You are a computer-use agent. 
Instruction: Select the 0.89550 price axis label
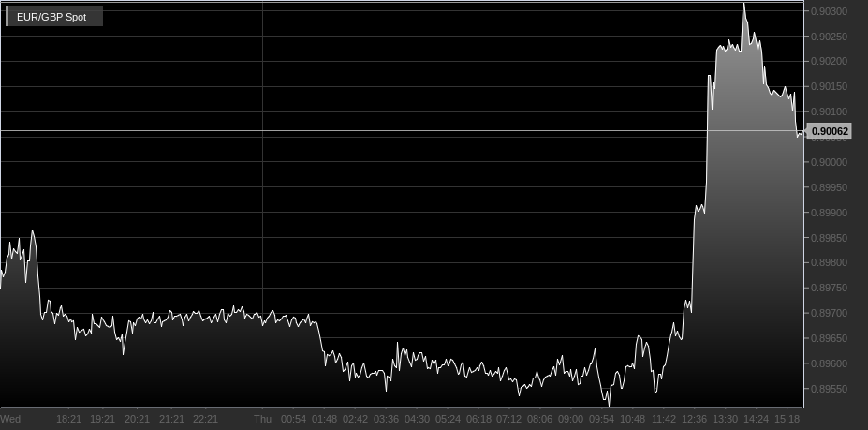pos(829,389)
